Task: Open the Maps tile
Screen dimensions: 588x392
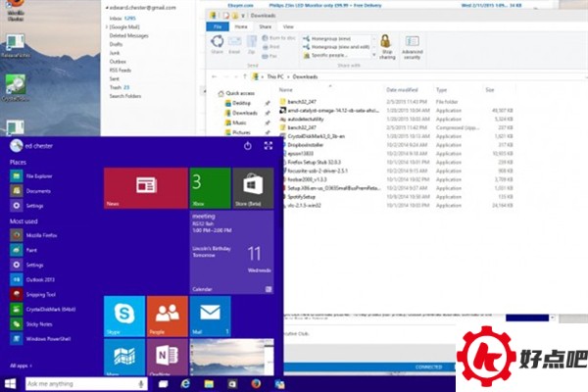Action: pos(124,357)
